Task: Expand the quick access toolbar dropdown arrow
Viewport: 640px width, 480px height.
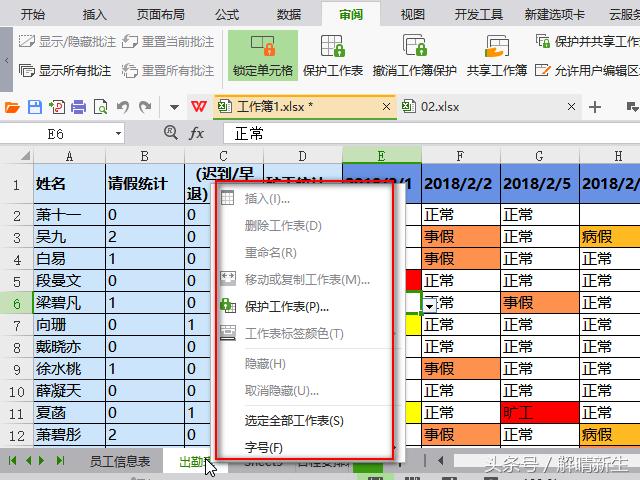Action: coord(174,108)
